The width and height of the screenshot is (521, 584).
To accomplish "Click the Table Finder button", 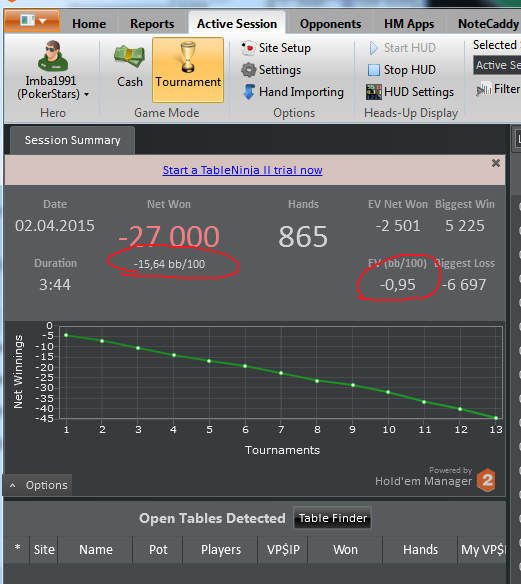I will pos(333,518).
